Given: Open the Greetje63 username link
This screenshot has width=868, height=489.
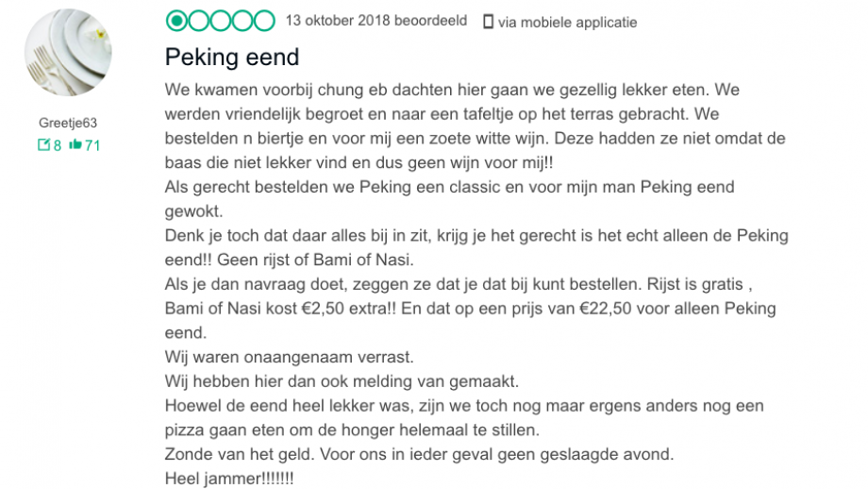Looking at the screenshot, I should (68, 123).
